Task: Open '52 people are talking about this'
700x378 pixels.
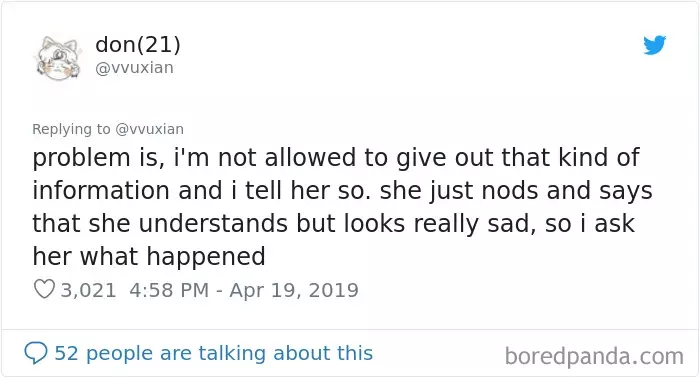Action: (213, 353)
